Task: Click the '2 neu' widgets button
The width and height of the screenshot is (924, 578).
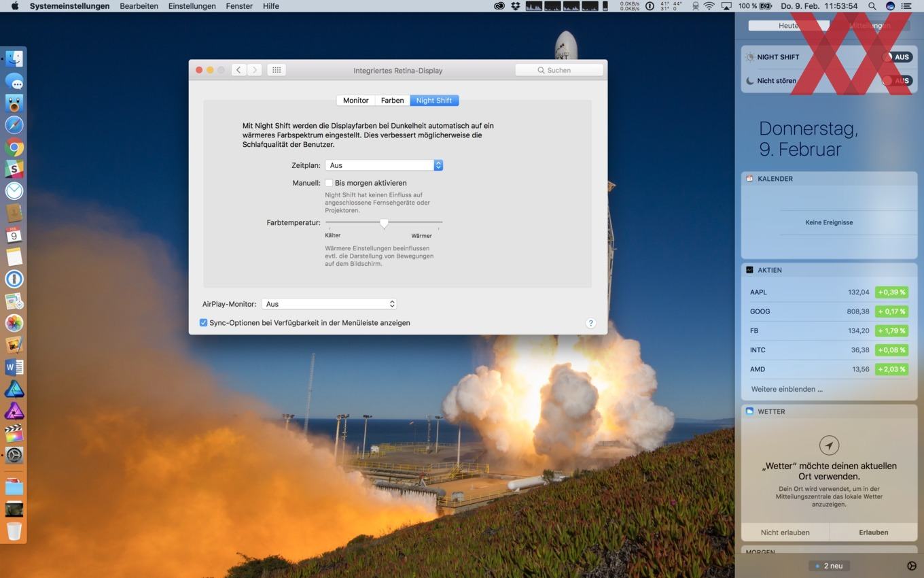Action: click(x=829, y=566)
